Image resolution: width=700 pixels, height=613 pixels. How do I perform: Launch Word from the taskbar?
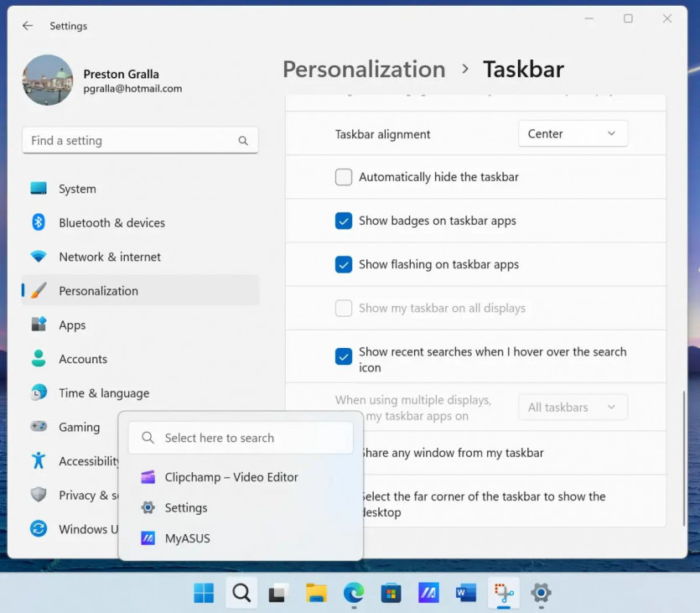[466, 593]
